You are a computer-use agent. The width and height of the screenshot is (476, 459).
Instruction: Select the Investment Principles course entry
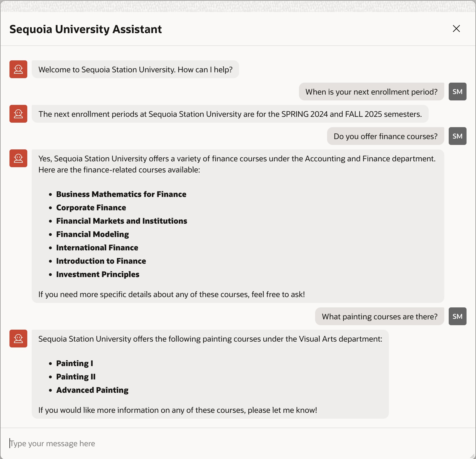coord(98,274)
